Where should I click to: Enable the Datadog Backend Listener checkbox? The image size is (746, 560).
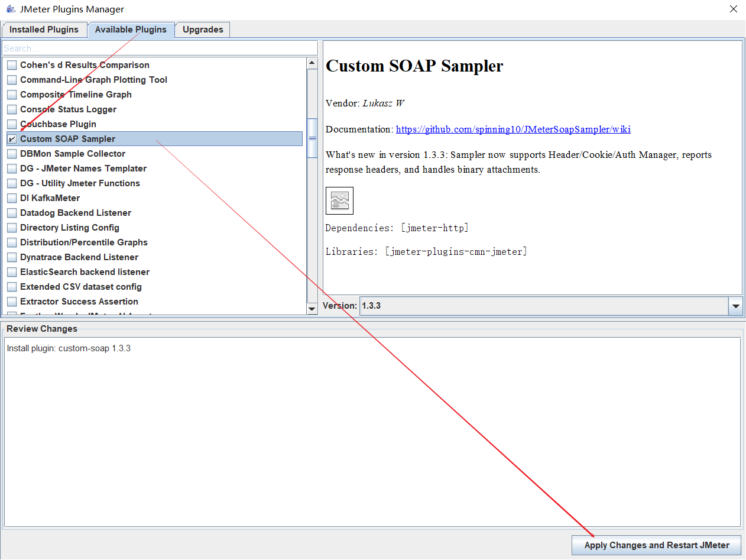tap(12, 213)
